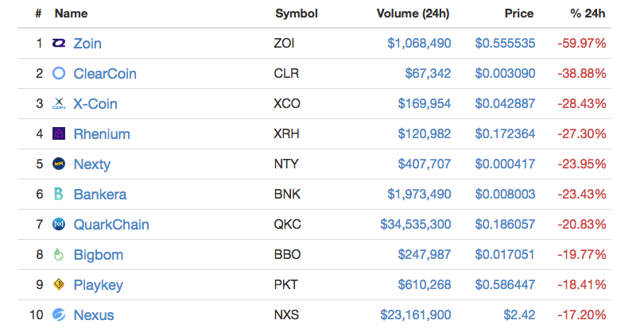The height and width of the screenshot is (328, 644).
Task: Click the QuarkChain logo icon
Action: (59, 224)
